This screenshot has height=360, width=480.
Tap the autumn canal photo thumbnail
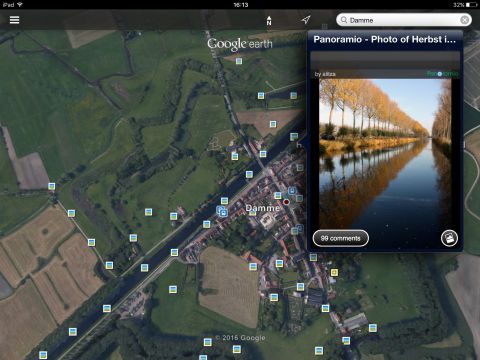click(385, 154)
